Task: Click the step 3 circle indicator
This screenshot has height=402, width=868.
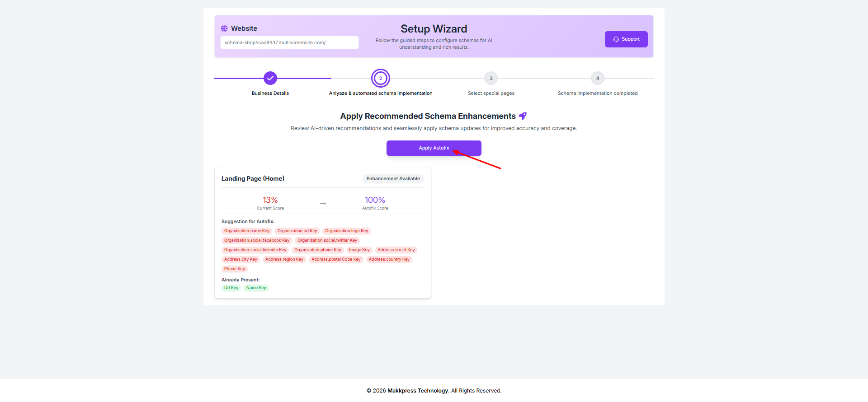Action: pyautogui.click(x=491, y=78)
